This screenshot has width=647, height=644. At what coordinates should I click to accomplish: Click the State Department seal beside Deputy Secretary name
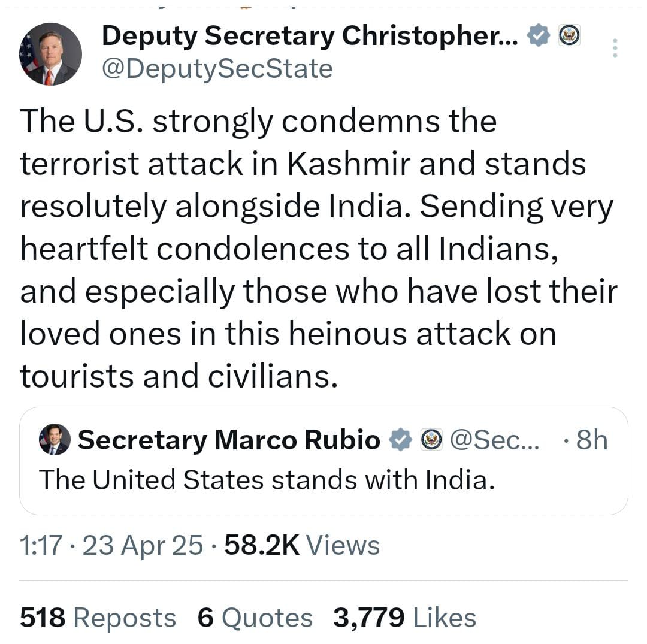pos(570,35)
